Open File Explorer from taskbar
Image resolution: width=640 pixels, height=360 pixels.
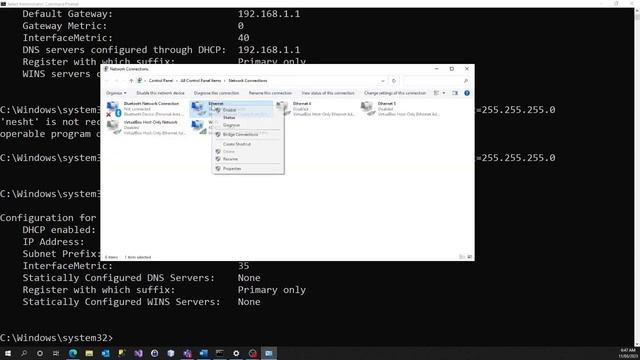(89, 353)
